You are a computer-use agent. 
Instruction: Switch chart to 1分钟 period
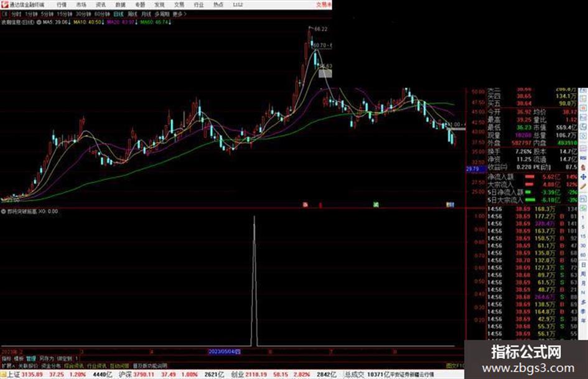point(31,14)
